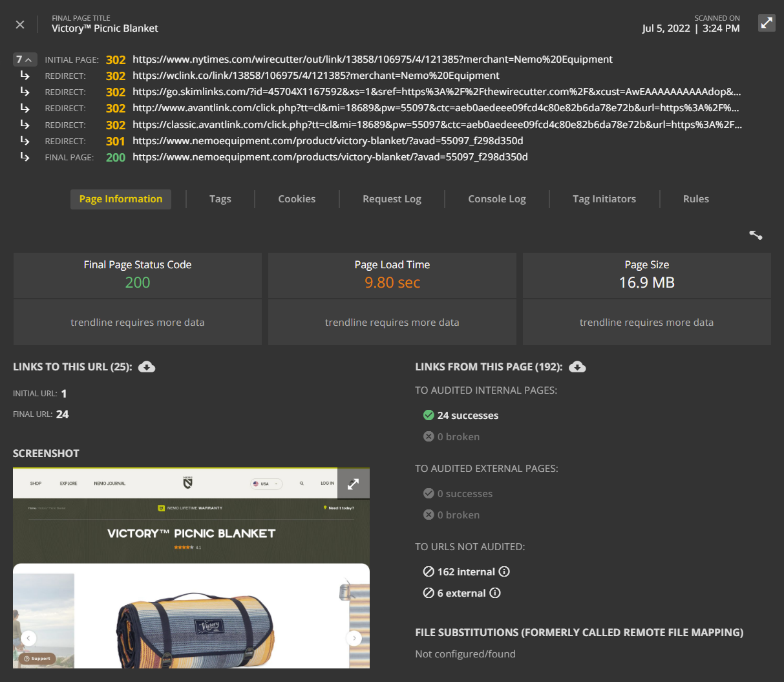784x682 pixels.
Task: Enlarge the page screenshot preview
Action: (x=353, y=484)
